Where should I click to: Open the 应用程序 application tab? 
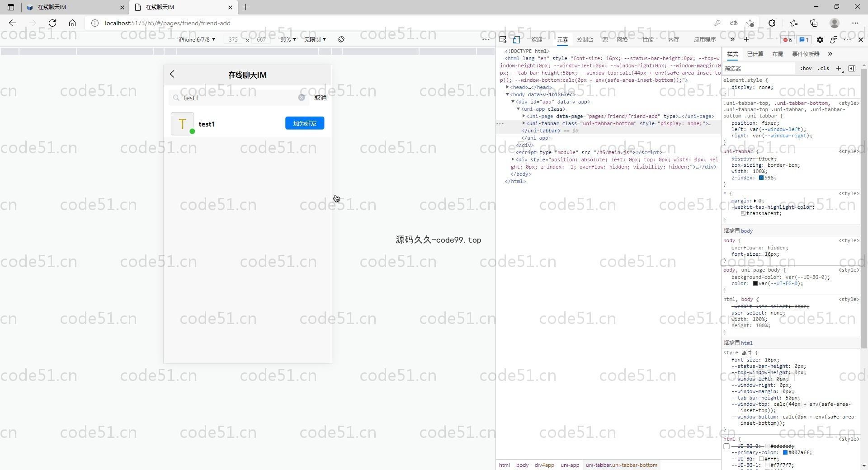pos(705,40)
